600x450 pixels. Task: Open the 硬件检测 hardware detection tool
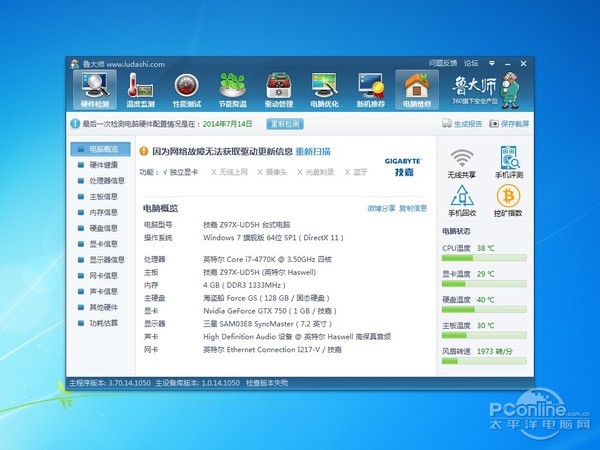95,90
